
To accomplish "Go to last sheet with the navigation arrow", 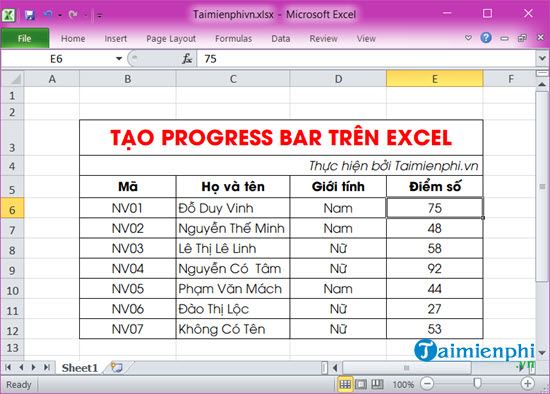I will click(x=47, y=367).
